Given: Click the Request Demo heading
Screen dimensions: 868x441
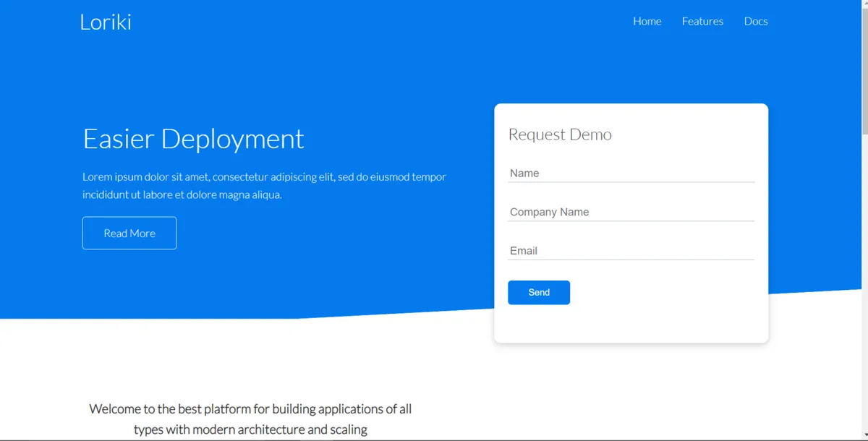Looking at the screenshot, I should click(x=560, y=134).
